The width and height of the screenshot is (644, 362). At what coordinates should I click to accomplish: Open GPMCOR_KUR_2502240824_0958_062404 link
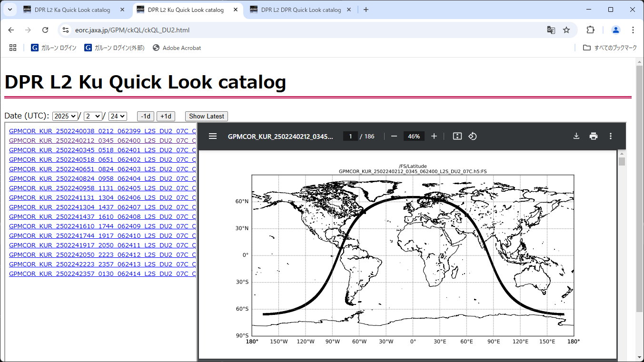coord(102,178)
